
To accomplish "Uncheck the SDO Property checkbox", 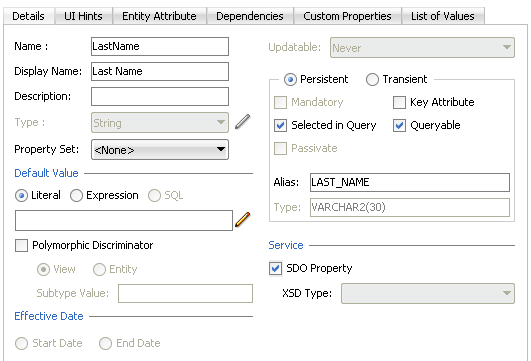I will click(x=275, y=269).
